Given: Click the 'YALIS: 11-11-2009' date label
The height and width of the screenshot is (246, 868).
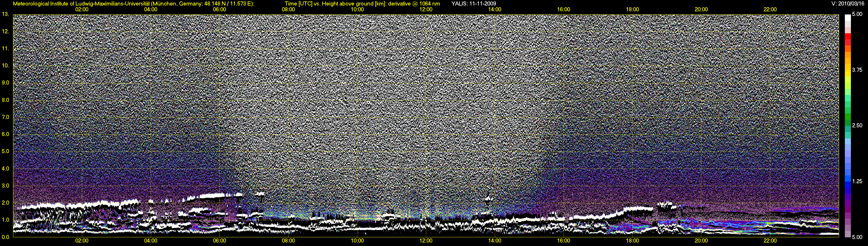Looking at the screenshot, I should (473, 4).
